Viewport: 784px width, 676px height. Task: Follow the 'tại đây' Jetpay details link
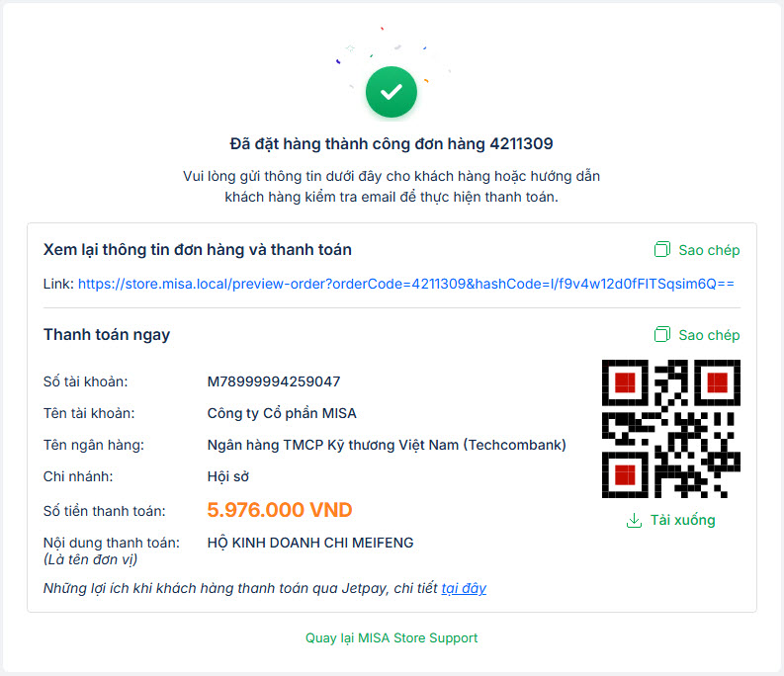point(464,588)
